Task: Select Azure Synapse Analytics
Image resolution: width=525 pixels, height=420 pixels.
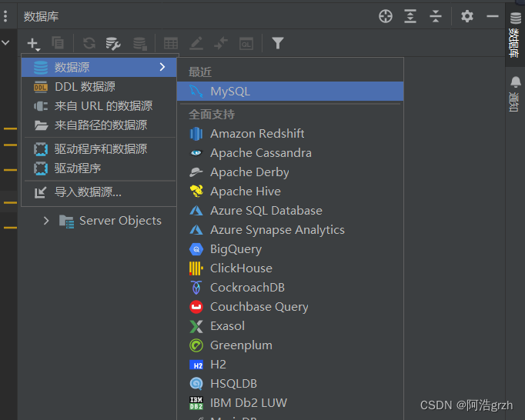Action: [290, 230]
